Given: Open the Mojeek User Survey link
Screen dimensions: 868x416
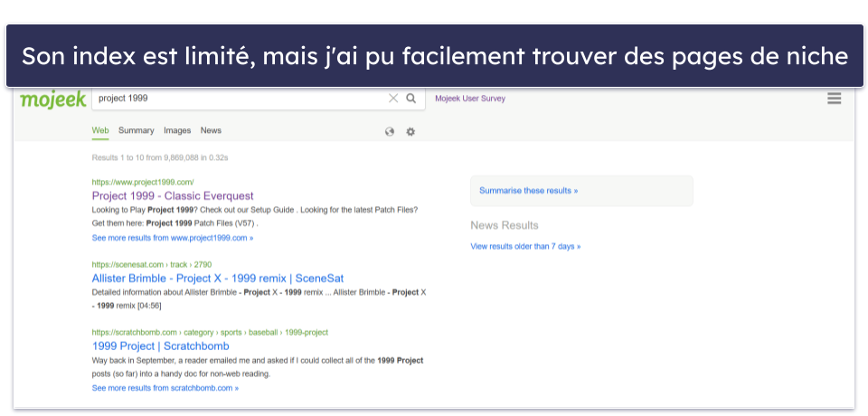Looking at the screenshot, I should [x=470, y=99].
